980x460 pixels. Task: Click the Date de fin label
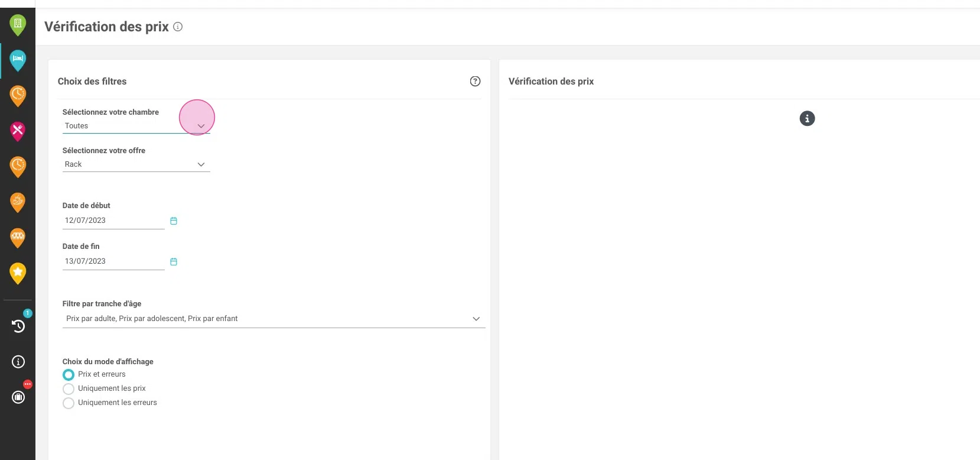click(x=81, y=246)
